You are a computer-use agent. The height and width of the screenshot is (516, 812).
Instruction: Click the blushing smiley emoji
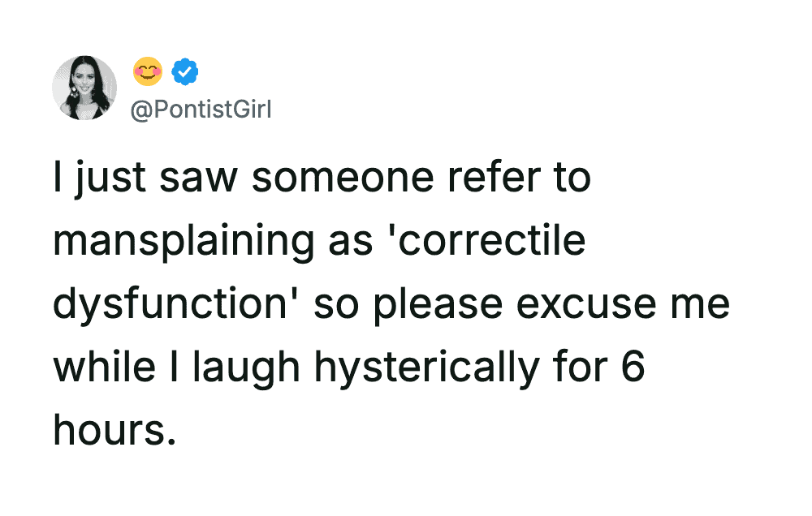click(146, 73)
